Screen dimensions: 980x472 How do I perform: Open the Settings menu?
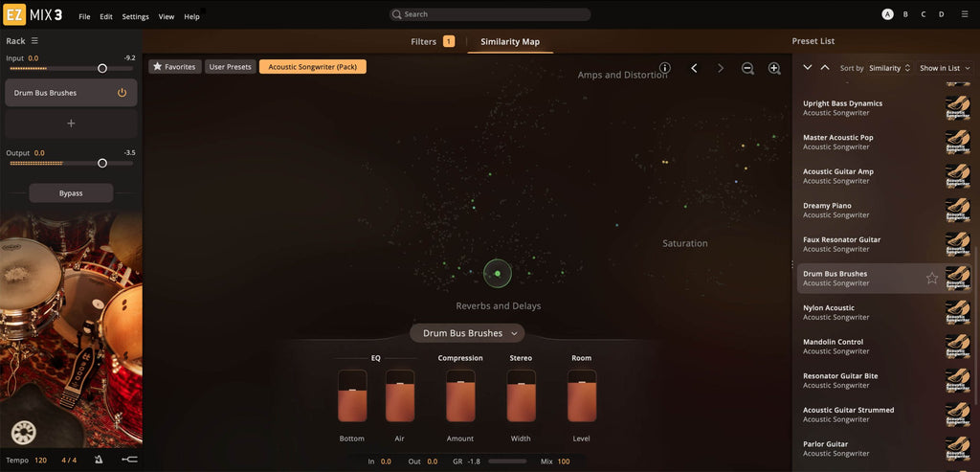[136, 17]
